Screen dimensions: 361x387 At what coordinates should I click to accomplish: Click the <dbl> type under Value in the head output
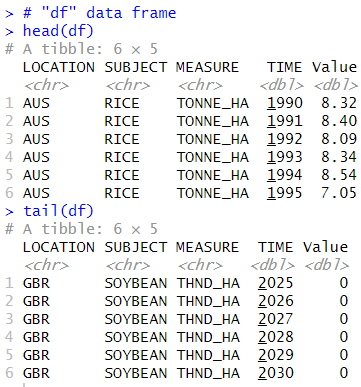tap(336, 85)
